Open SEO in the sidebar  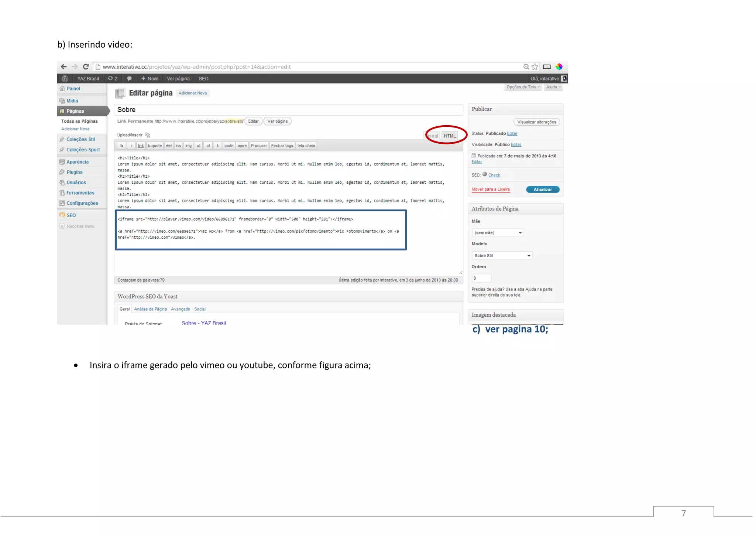(x=71, y=215)
